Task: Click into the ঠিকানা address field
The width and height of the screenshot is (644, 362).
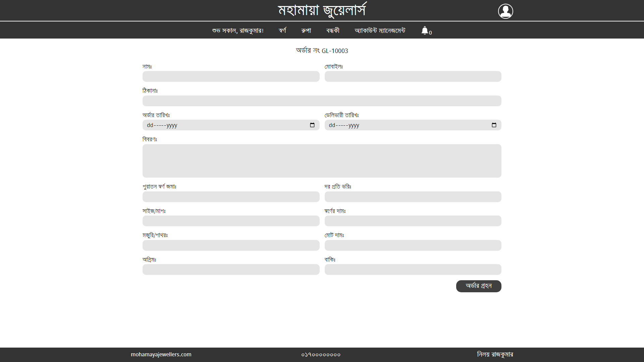Action: [322, 101]
